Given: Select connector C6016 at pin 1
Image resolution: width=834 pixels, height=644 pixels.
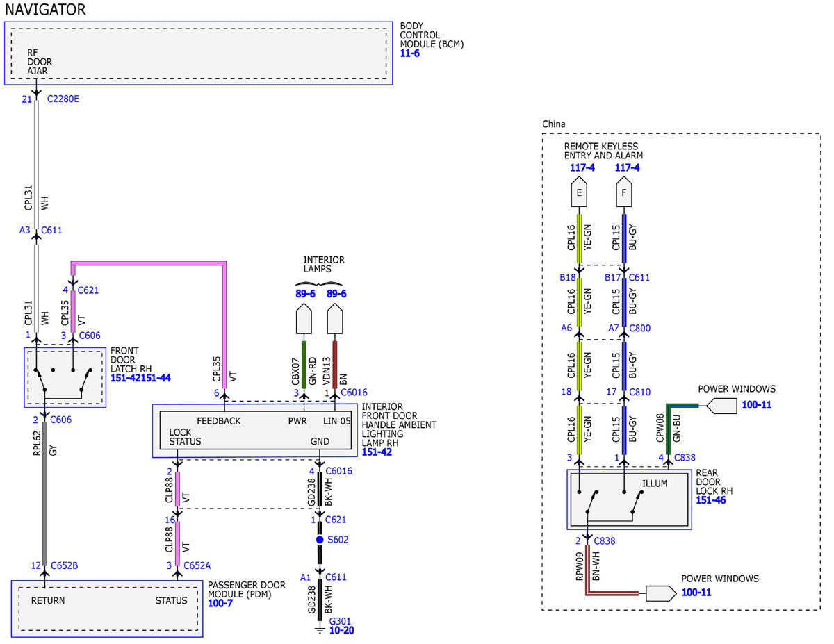Looking at the screenshot, I should pyautogui.click(x=354, y=393).
